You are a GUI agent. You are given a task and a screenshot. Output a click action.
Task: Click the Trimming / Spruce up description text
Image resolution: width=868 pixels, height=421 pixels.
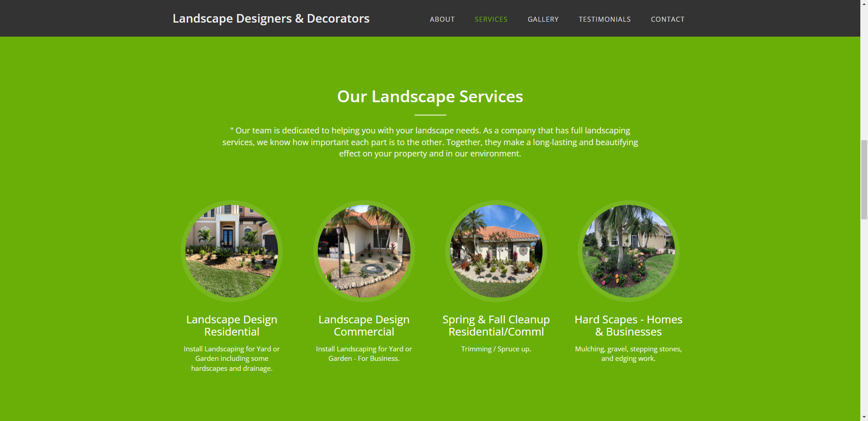pyautogui.click(x=496, y=349)
